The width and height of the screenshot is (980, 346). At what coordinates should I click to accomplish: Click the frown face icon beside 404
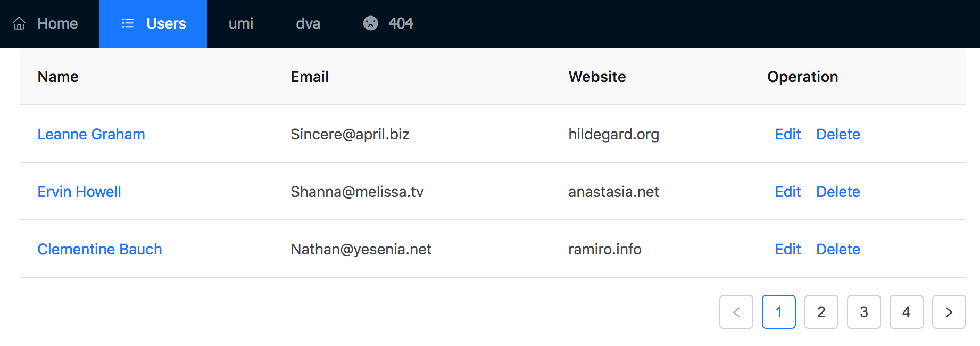click(370, 23)
